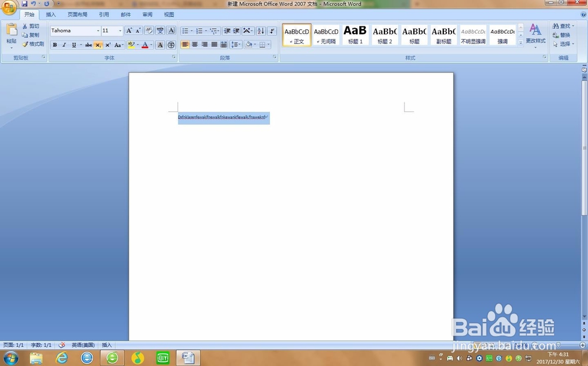Viewport: 588px width, 366px height.
Task: Center the paragraph text
Action: tap(195, 45)
